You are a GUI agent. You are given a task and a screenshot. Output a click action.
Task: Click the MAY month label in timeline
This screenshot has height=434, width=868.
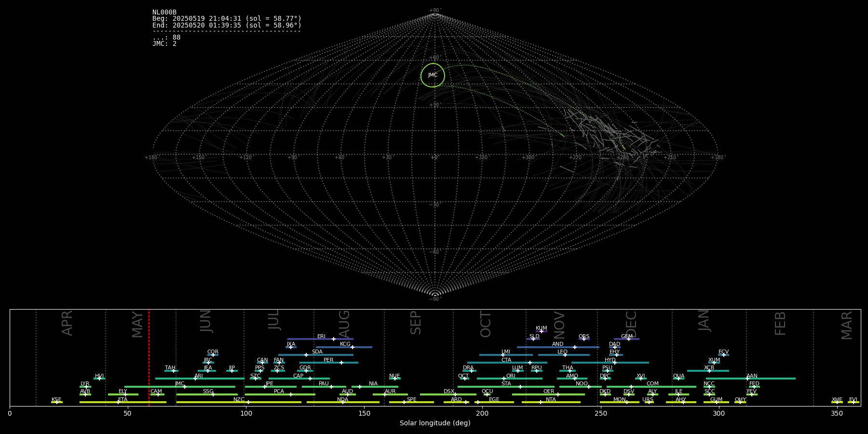click(x=137, y=325)
